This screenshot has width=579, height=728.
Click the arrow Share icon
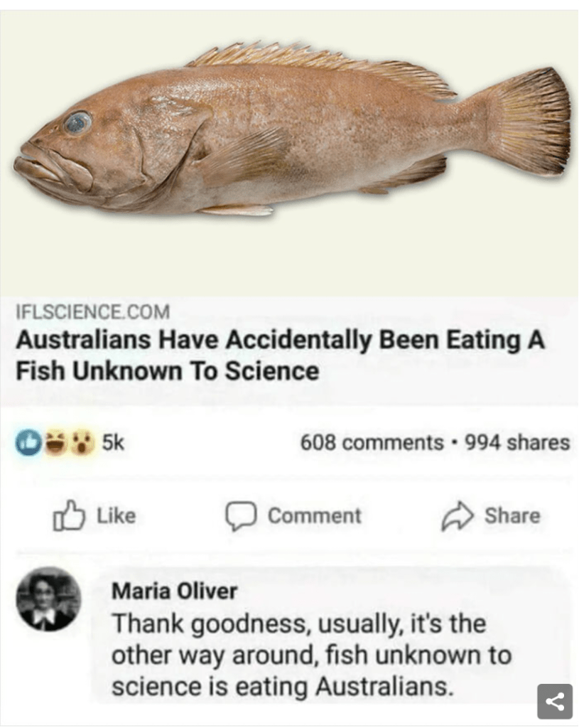click(x=457, y=516)
